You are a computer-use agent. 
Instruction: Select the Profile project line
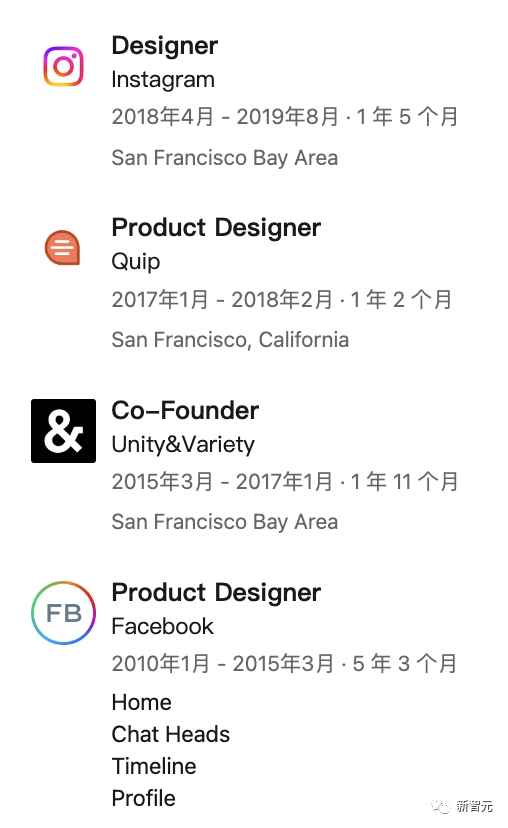tap(144, 798)
